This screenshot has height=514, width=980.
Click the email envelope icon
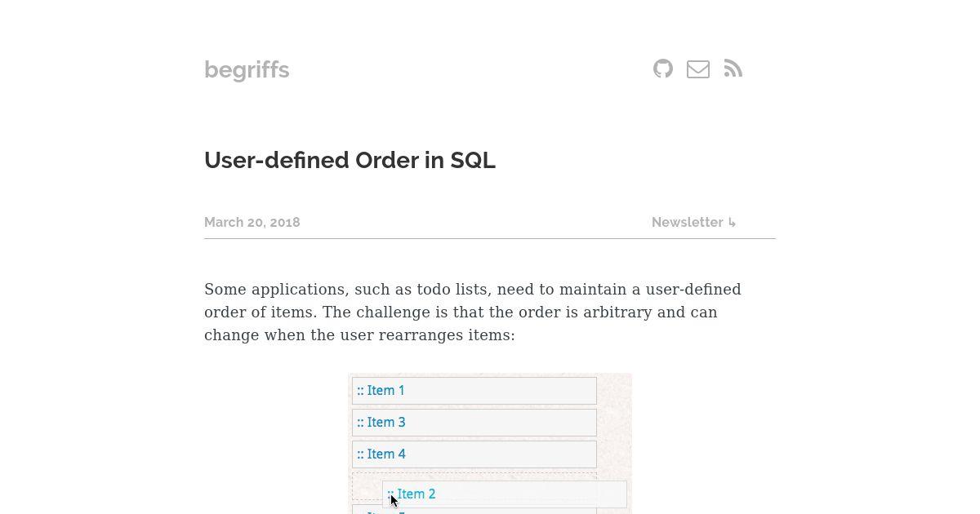pos(698,69)
